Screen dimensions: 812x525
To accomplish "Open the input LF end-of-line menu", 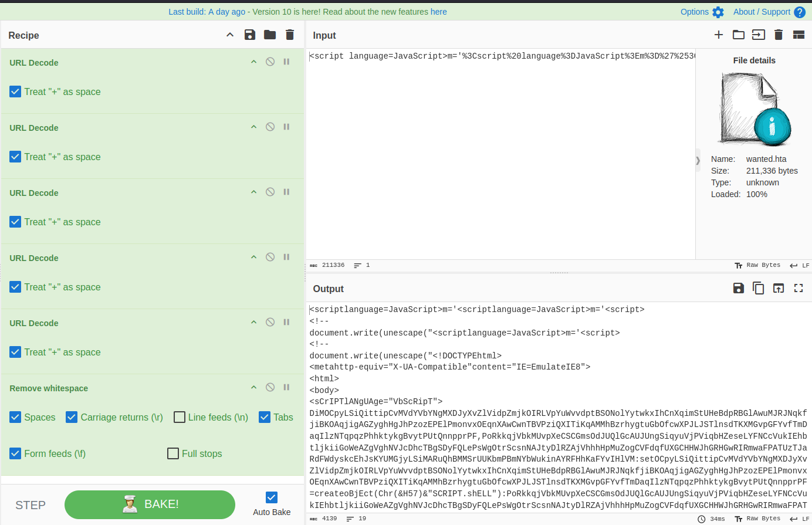I will pyautogui.click(x=800, y=265).
